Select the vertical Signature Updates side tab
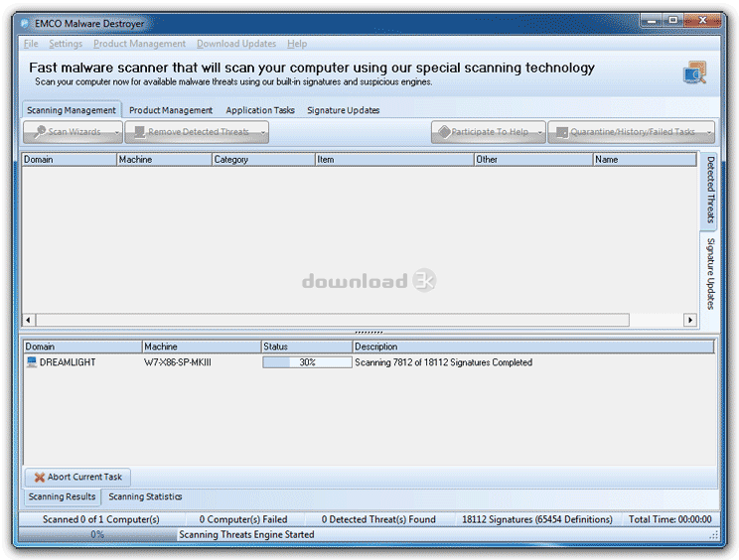Screen dimensions: 739x560 (710, 273)
